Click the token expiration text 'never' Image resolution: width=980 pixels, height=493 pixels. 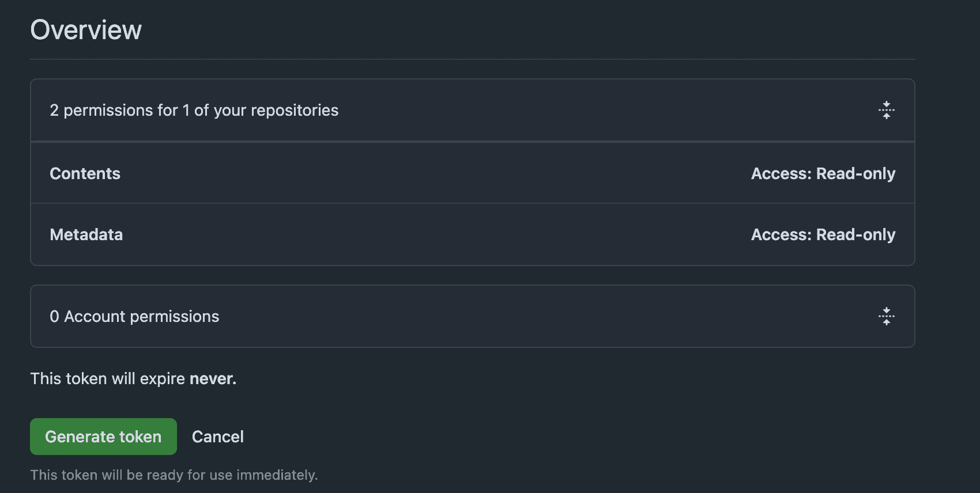[213, 378]
